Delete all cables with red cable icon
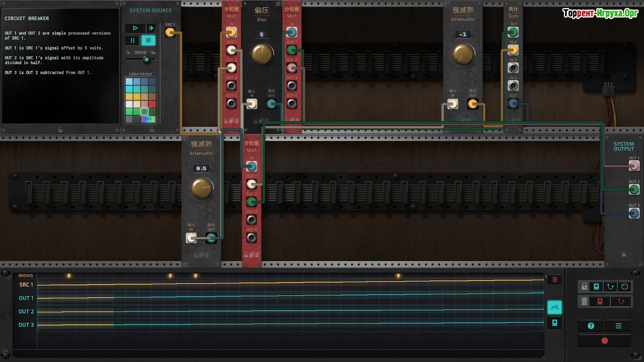 (621, 301)
